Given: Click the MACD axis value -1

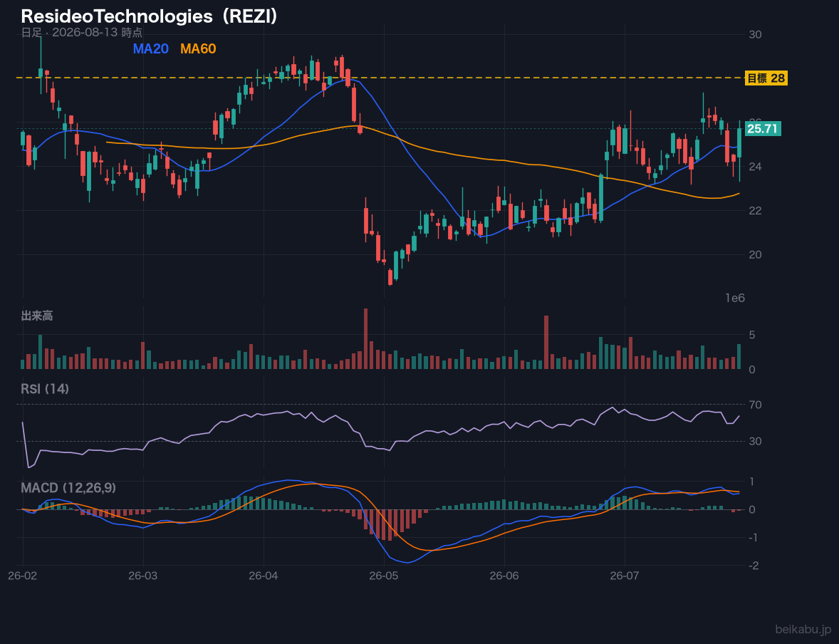Looking at the screenshot, I should tap(754, 537).
